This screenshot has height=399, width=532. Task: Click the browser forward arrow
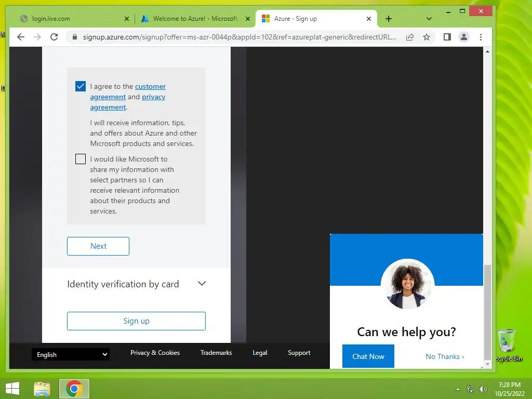pyautogui.click(x=37, y=37)
